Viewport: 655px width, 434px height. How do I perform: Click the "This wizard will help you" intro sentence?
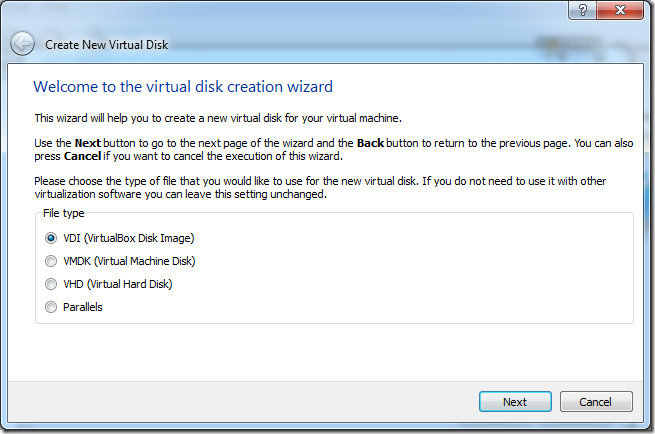[218, 118]
